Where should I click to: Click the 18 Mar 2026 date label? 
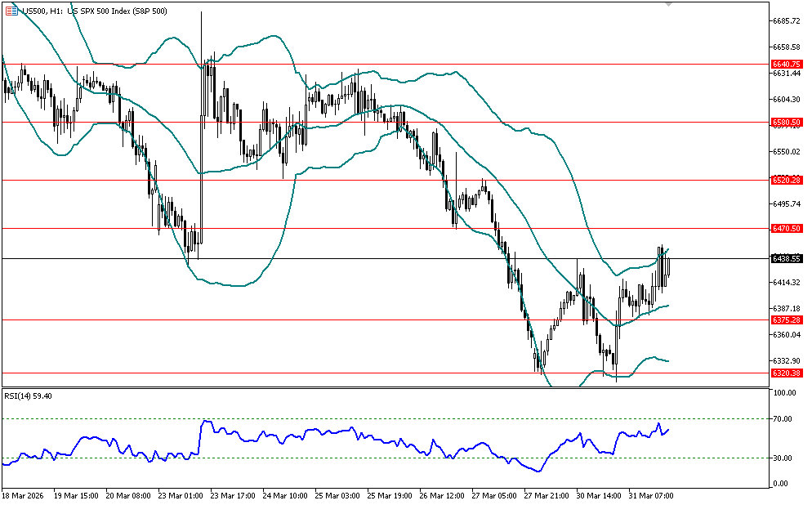click(x=25, y=496)
